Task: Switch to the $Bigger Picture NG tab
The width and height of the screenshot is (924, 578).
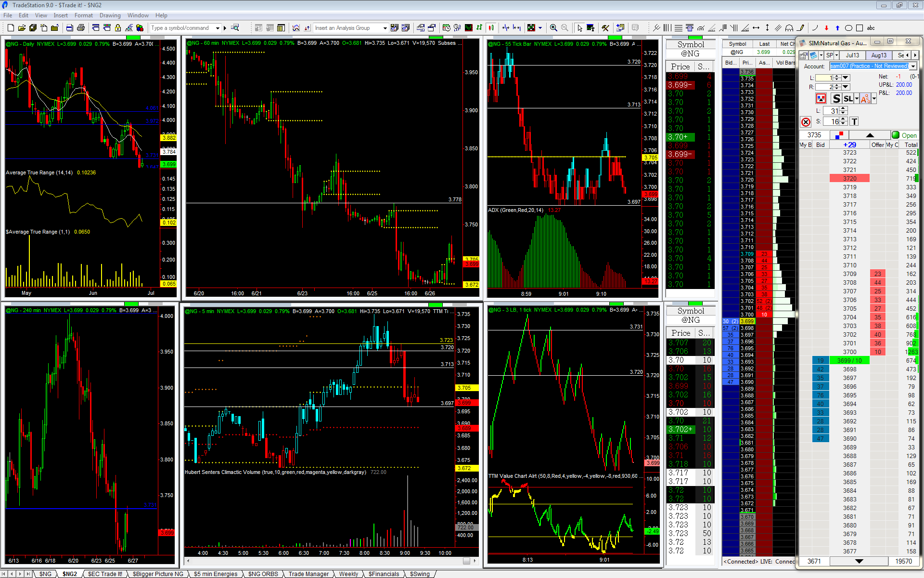Action: click(x=158, y=574)
